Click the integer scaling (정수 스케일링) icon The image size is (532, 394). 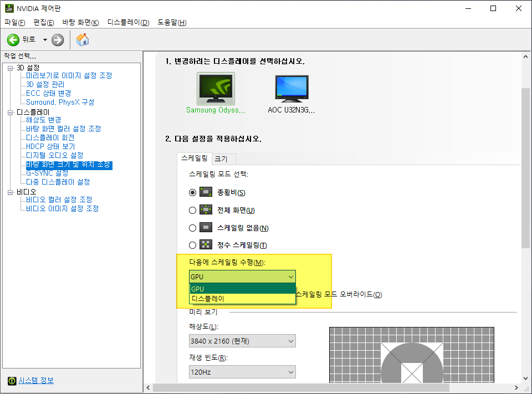(206, 245)
